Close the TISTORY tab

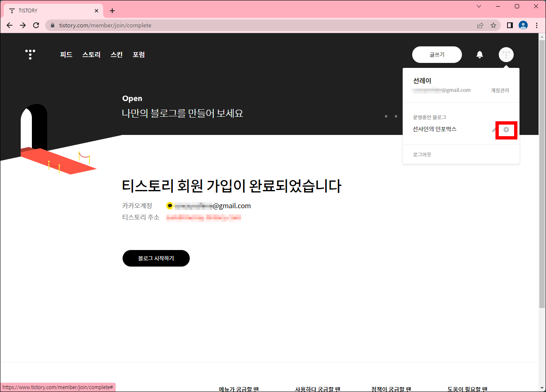(x=97, y=11)
